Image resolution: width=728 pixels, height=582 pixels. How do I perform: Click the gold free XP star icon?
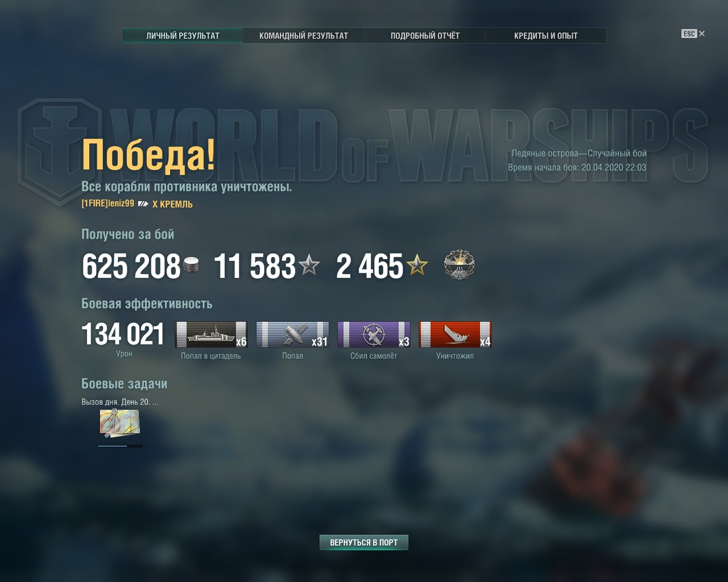coord(417,265)
